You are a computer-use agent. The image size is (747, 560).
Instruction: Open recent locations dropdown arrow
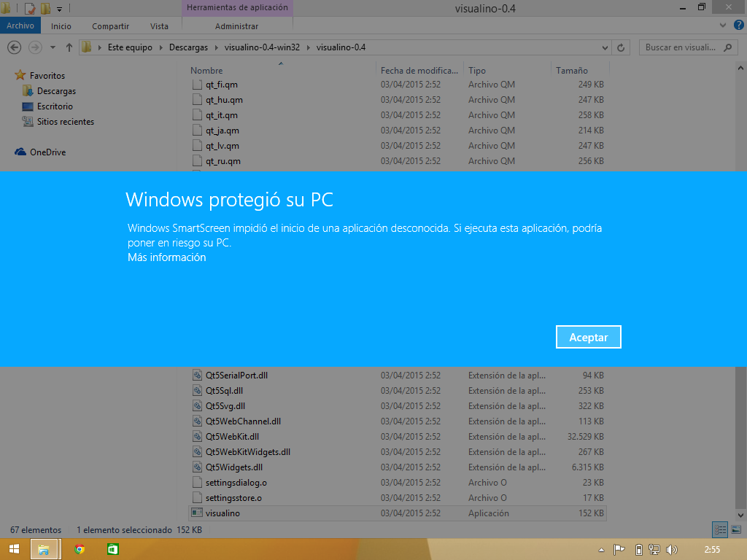53,47
